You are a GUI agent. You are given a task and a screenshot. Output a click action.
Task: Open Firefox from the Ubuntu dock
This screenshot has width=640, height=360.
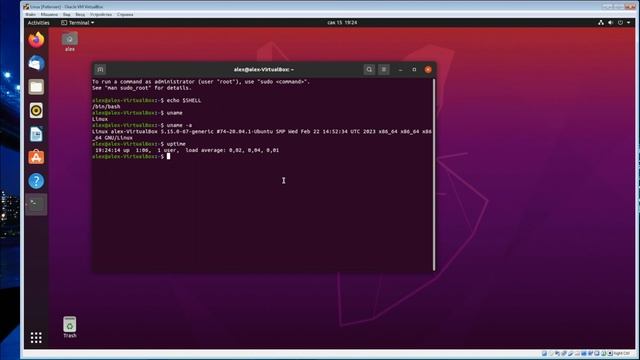36,40
